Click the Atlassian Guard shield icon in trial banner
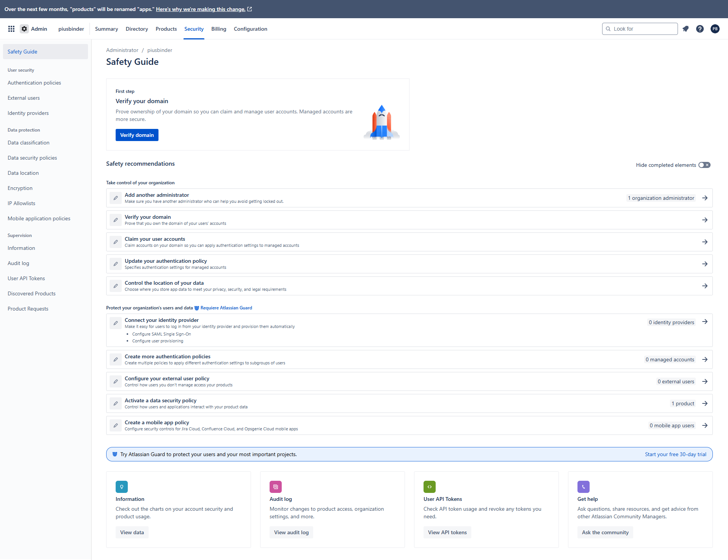This screenshot has height=560, width=728. click(x=115, y=454)
